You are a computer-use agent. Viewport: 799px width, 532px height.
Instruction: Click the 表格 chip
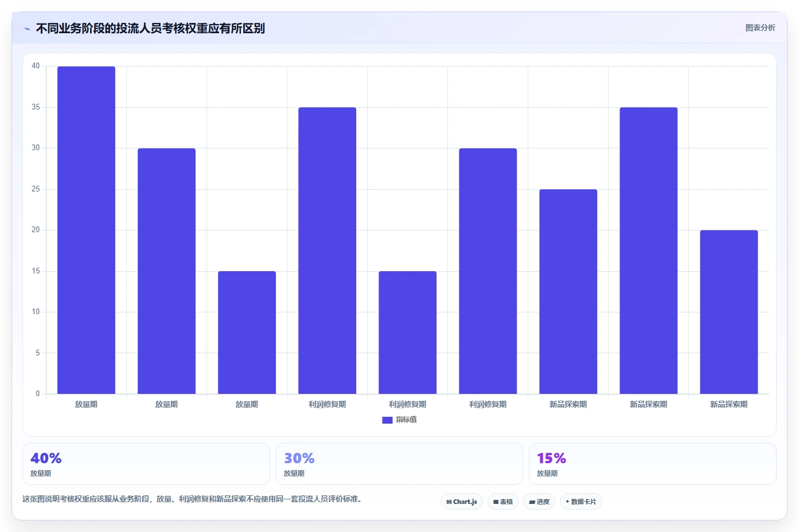pos(503,502)
